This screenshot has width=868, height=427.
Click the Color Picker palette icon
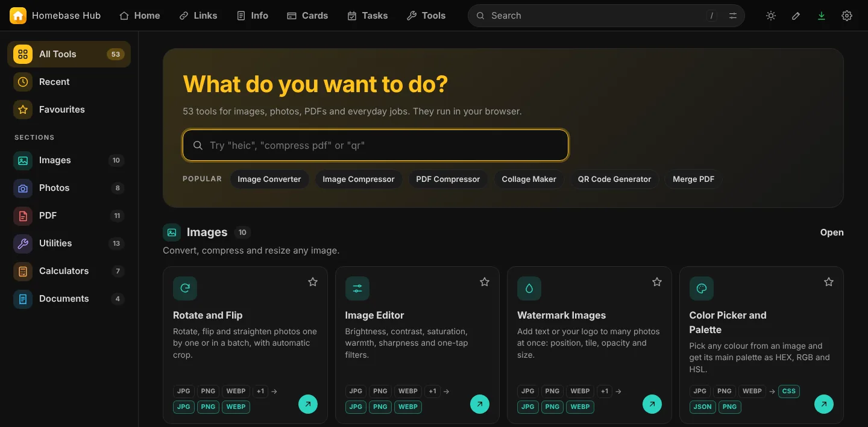(x=702, y=288)
